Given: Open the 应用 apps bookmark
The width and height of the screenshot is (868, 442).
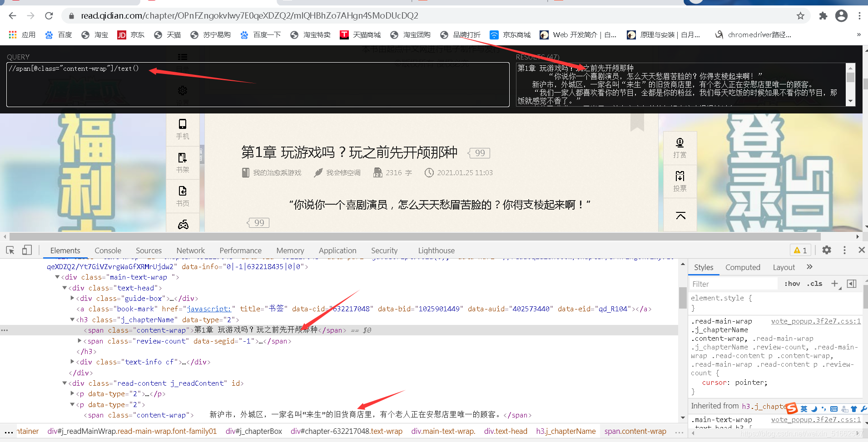Looking at the screenshot, I should [22, 35].
